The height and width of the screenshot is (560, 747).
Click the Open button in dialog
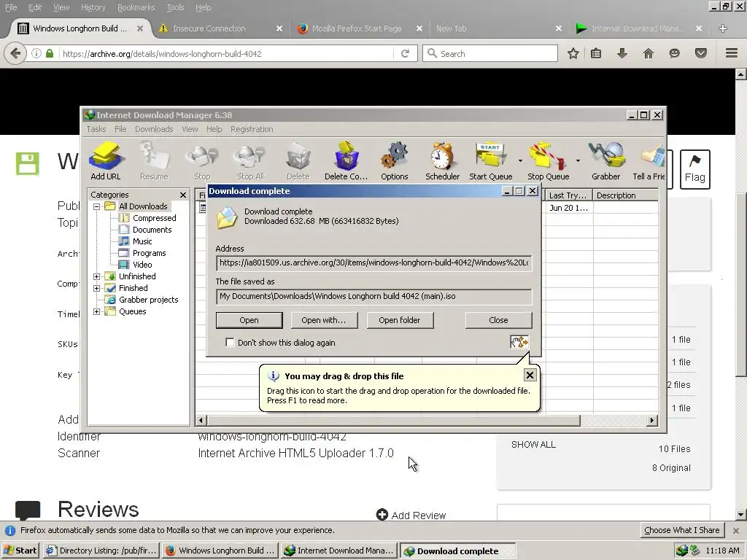coord(249,320)
